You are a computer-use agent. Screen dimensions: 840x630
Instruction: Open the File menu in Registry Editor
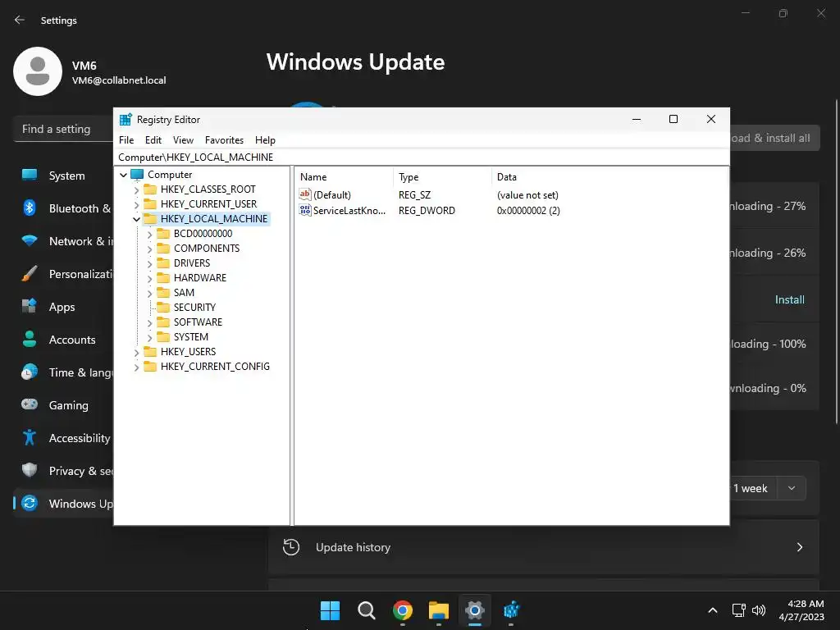[126, 139]
